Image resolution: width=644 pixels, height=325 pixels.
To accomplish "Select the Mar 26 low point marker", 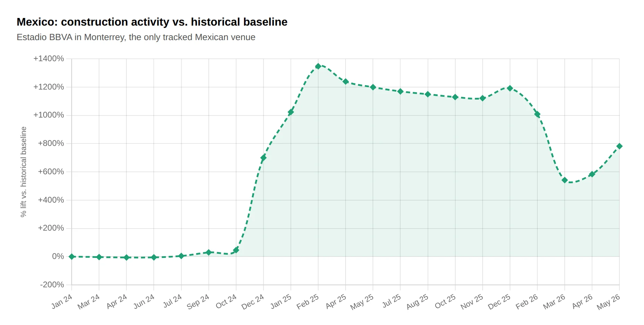I will tap(565, 180).
